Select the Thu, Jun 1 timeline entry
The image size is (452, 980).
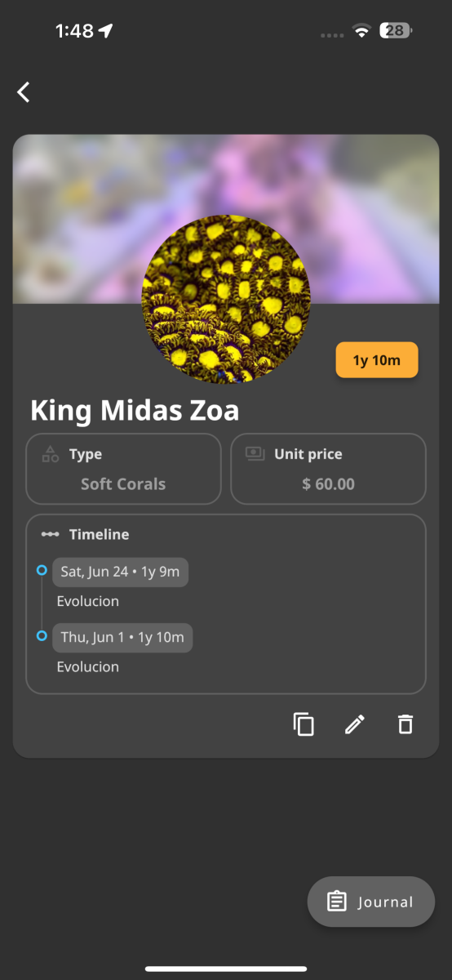pos(122,638)
